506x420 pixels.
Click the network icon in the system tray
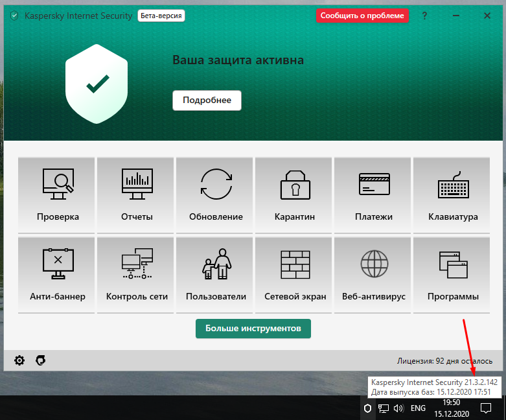pyautogui.click(x=384, y=408)
